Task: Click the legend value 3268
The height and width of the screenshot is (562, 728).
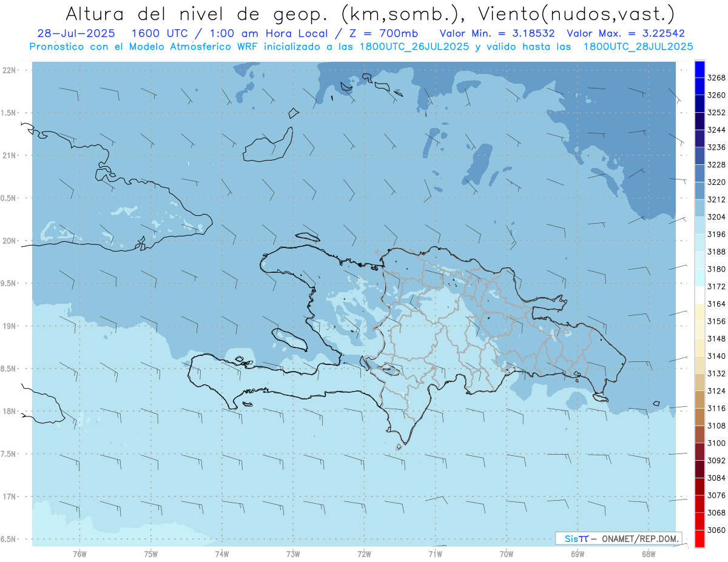Action: tap(716, 78)
